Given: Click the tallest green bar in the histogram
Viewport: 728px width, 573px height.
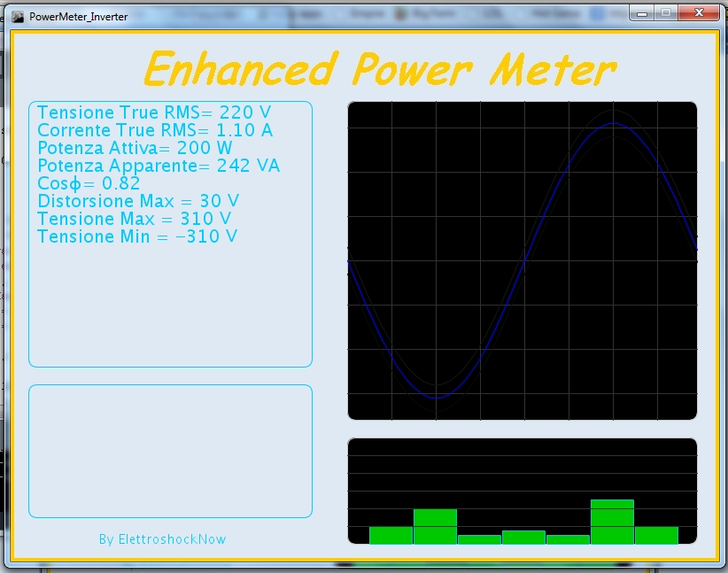Looking at the screenshot, I should click(x=612, y=522).
